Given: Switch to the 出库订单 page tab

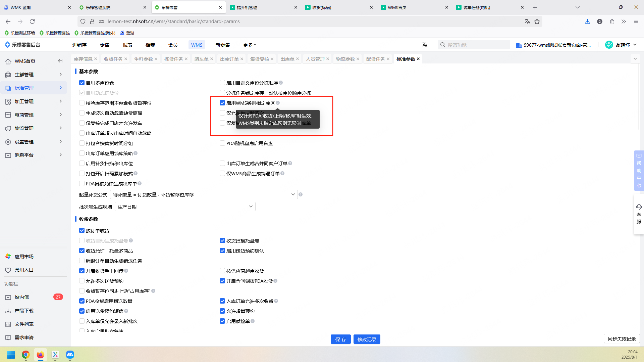Looking at the screenshot, I should point(229,59).
